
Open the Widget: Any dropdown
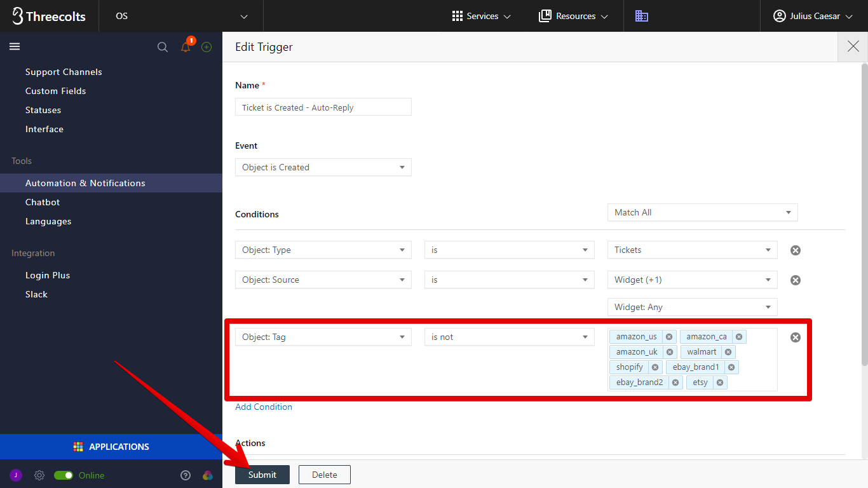point(693,307)
